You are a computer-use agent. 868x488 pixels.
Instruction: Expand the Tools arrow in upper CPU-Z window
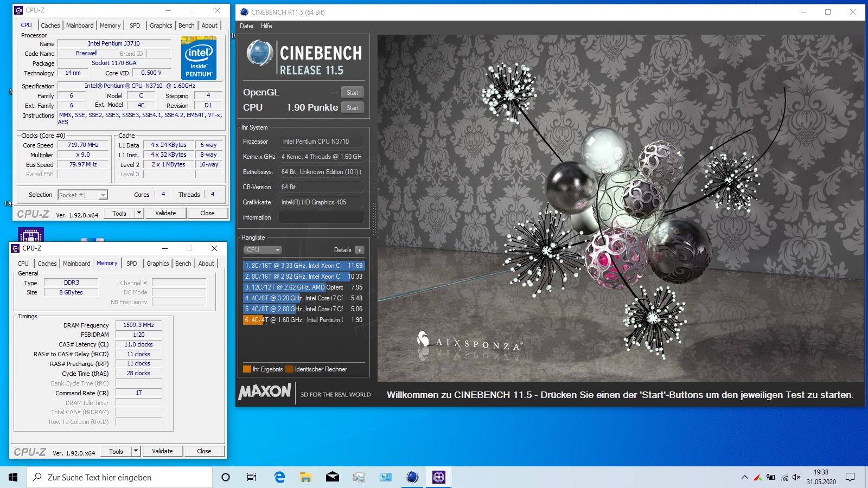(x=139, y=213)
